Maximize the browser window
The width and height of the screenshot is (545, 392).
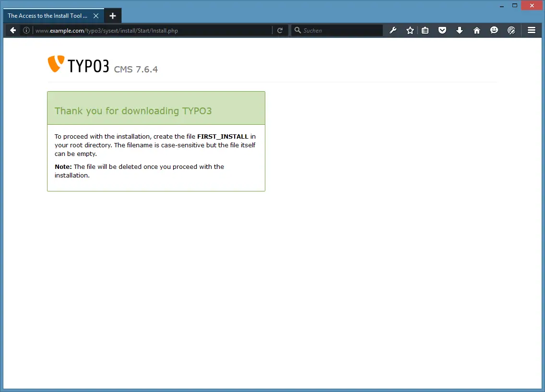515,6
